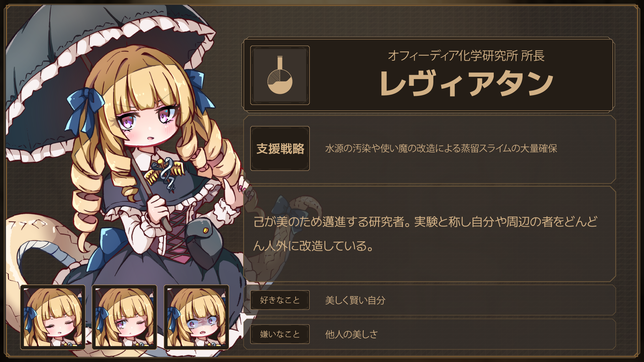Select the sleeping expression portrait thumbnail
This screenshot has width=644, height=362.
tap(53, 317)
